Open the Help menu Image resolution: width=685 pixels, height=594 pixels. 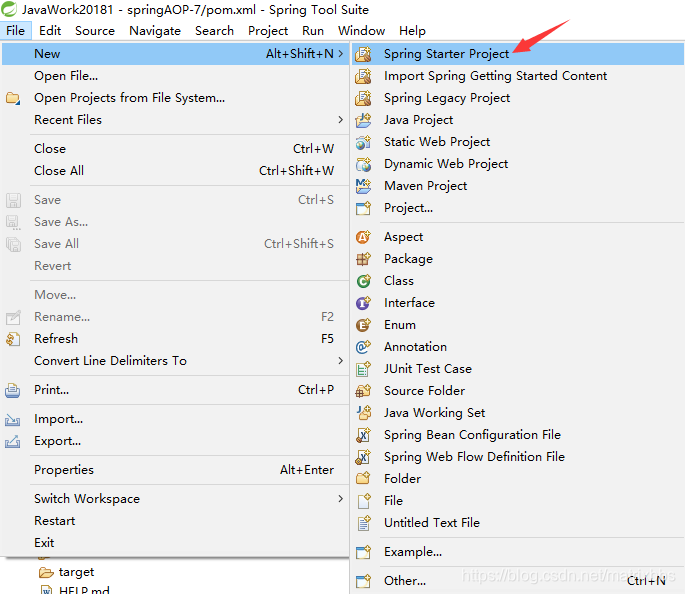pos(412,31)
